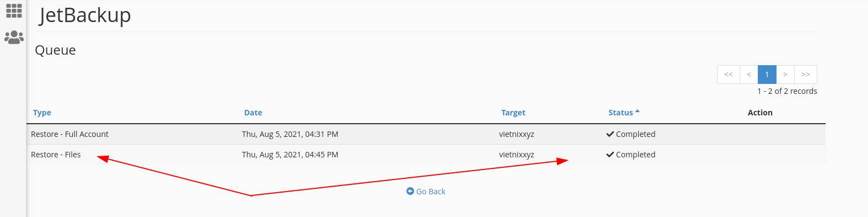Go to previous page with < button

pos(748,75)
